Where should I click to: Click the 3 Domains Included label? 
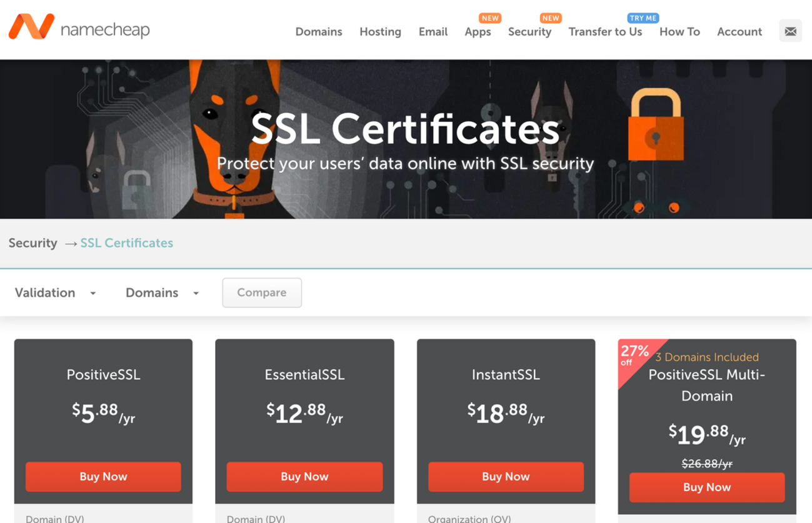click(x=707, y=357)
